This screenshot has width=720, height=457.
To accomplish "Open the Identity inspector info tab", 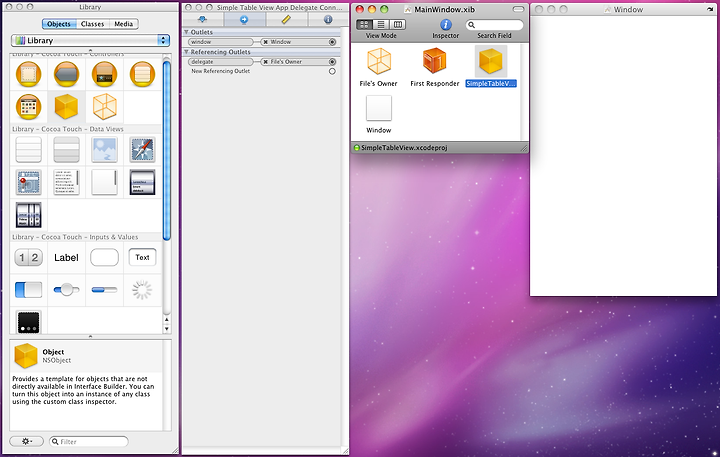I will click(x=328, y=19).
